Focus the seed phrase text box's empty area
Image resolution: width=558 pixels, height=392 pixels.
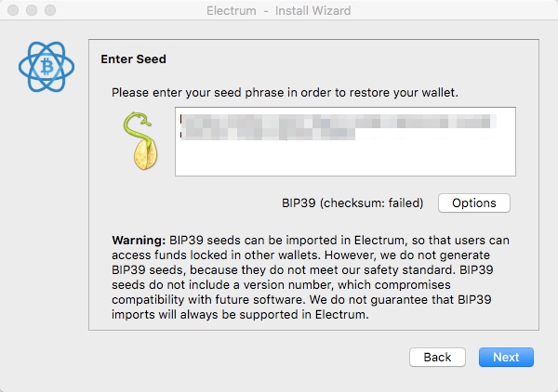[x=345, y=158]
